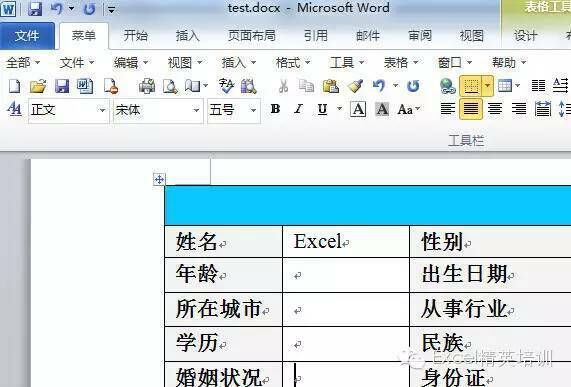Image resolution: width=571 pixels, height=387 pixels.
Task: Open the 正文 style dropdown
Action: pyautogui.click(x=102, y=110)
